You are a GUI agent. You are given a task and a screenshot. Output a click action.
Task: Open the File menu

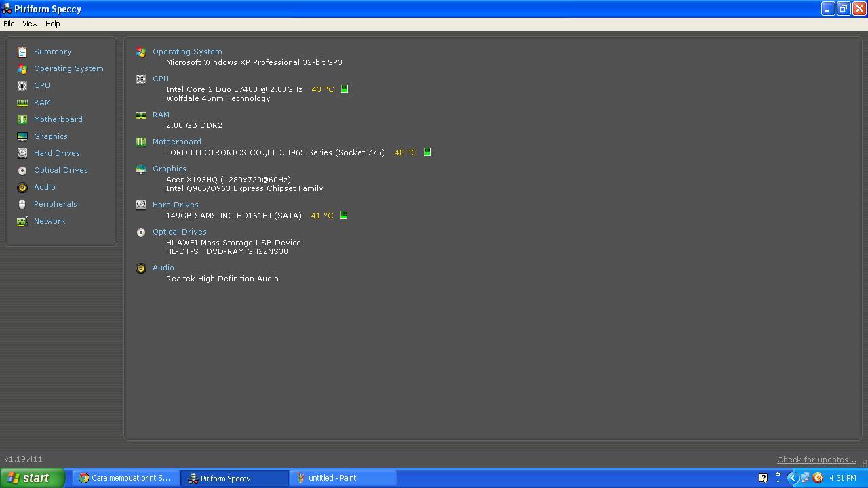9,24
